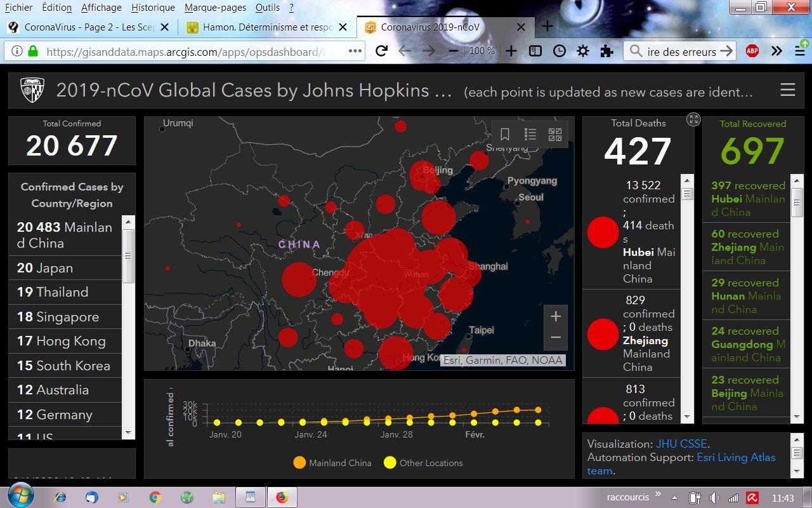Open Windows Explorer folder on taskbar
This screenshot has width=812, height=508.
[x=219, y=497]
